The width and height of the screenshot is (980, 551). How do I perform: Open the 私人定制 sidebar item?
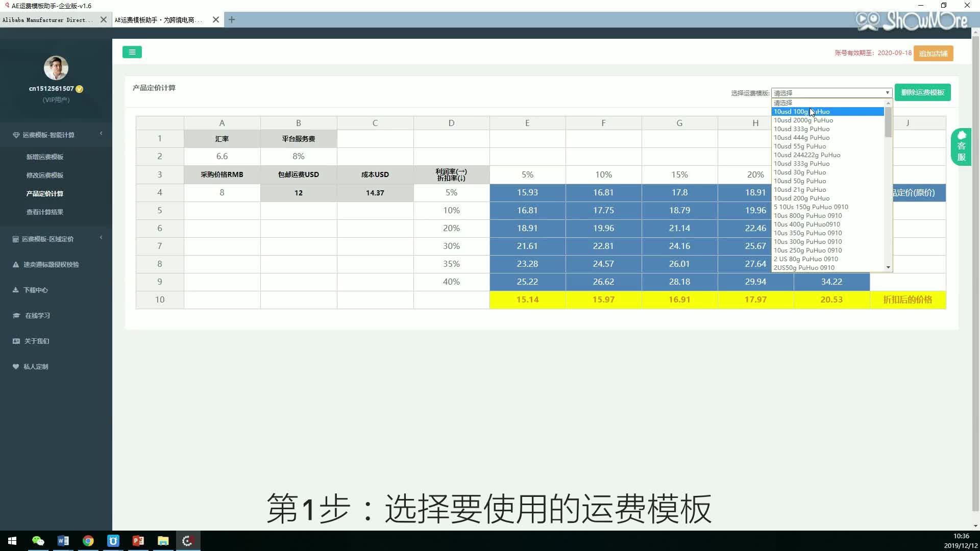[36, 366]
